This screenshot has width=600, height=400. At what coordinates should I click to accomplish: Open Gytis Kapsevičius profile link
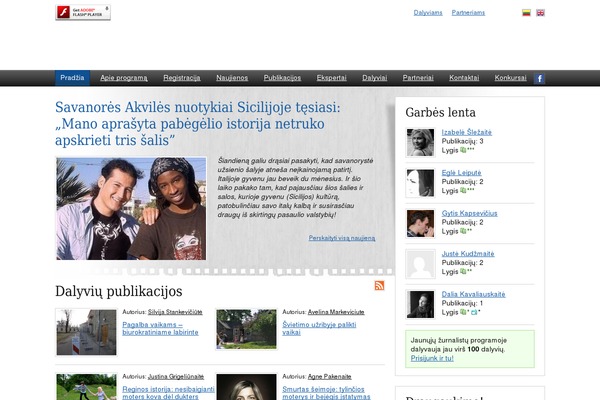(x=470, y=213)
